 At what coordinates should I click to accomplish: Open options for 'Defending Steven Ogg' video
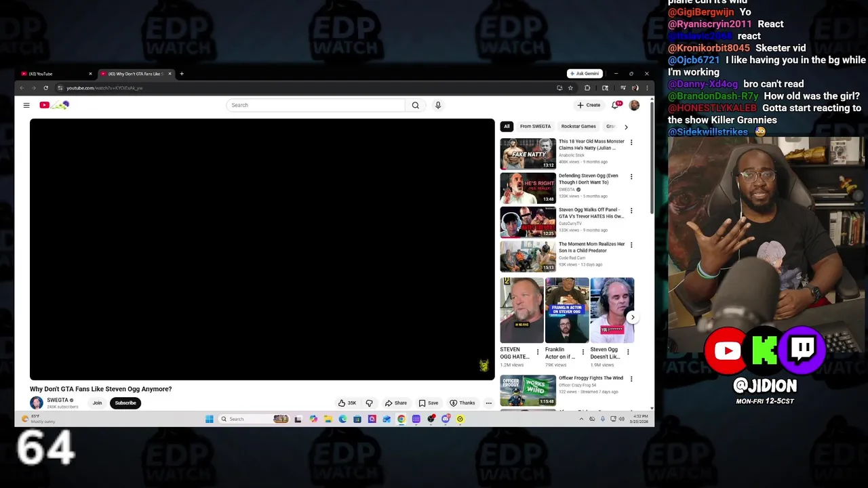point(631,176)
